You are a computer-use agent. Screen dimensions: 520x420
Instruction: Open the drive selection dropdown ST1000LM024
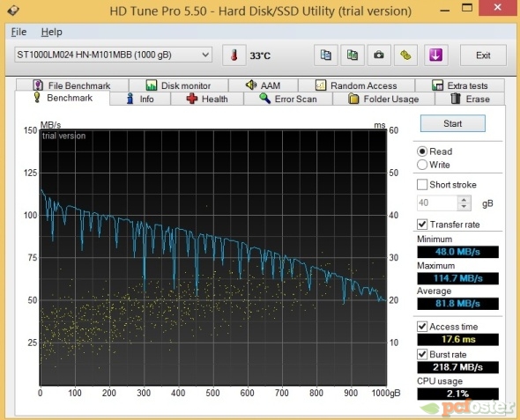pos(113,55)
